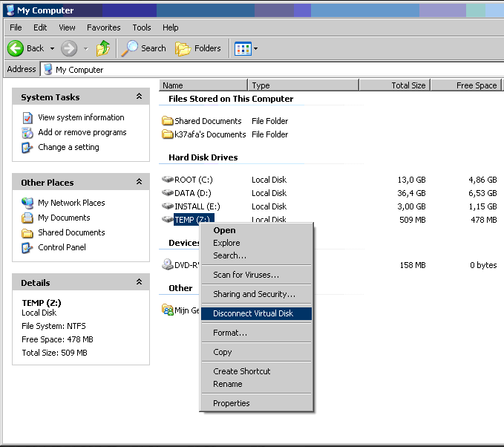Open Control Panel sidebar link

click(62, 247)
